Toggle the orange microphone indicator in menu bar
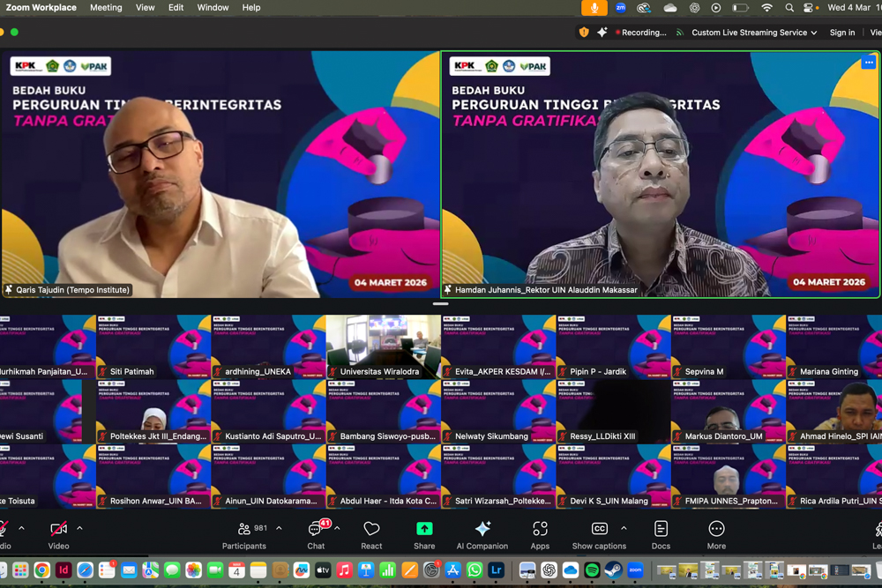882x588 pixels. coord(594,8)
